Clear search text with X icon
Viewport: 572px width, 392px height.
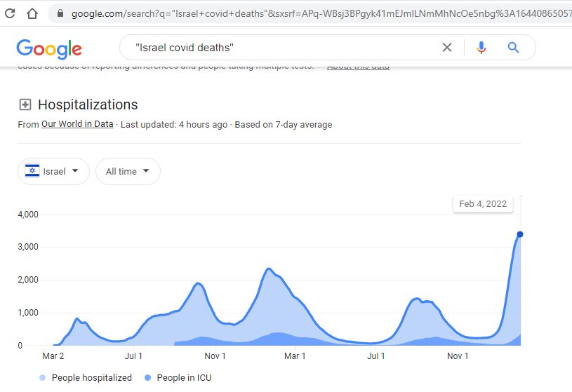click(447, 48)
